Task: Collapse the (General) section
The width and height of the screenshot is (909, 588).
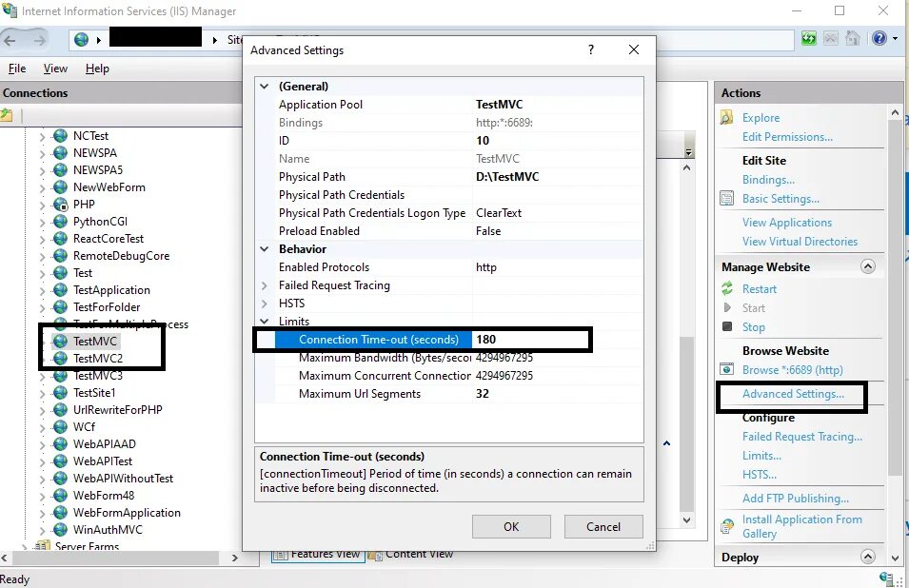Action: click(265, 87)
